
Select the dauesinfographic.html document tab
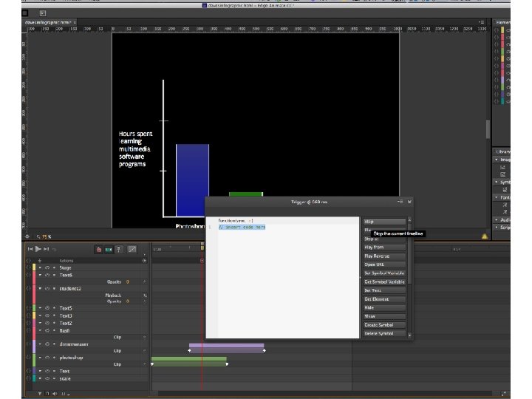(x=47, y=23)
